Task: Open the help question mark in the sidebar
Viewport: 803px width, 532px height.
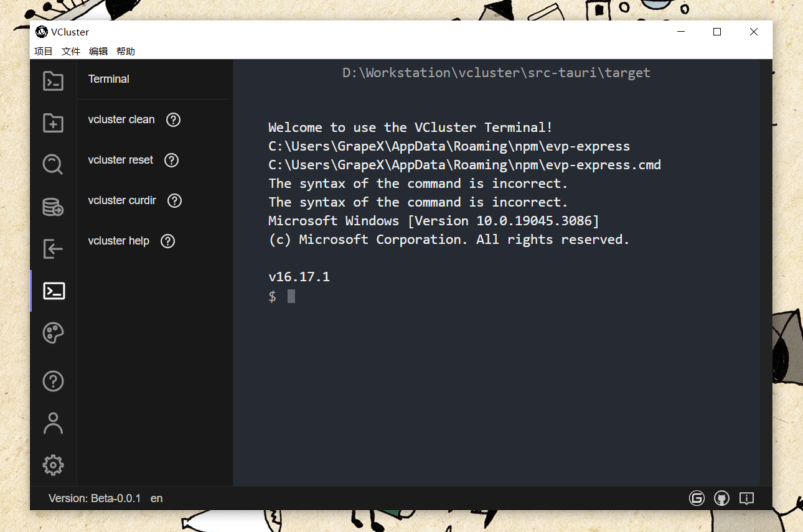Action: click(53, 381)
